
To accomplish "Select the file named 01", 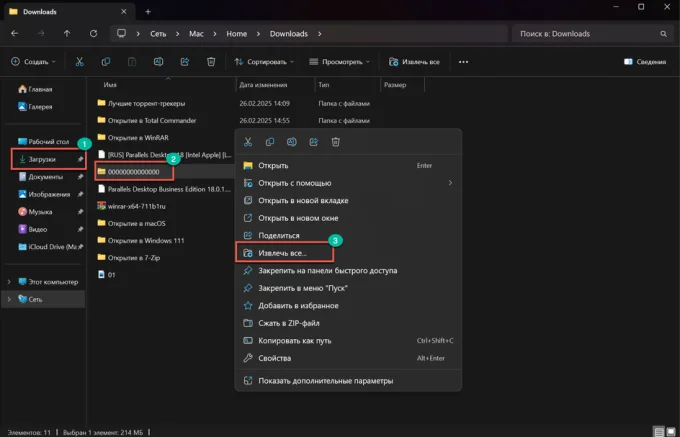I will point(111,275).
